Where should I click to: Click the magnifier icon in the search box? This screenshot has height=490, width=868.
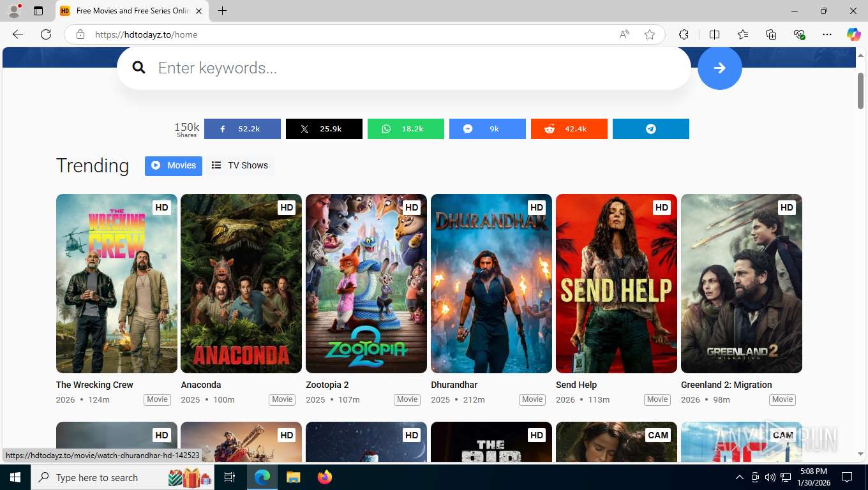point(138,68)
